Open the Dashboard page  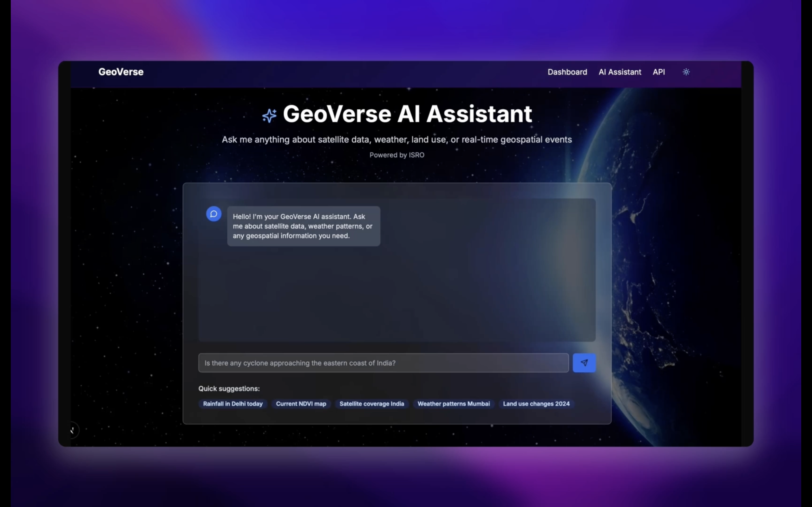click(x=567, y=72)
